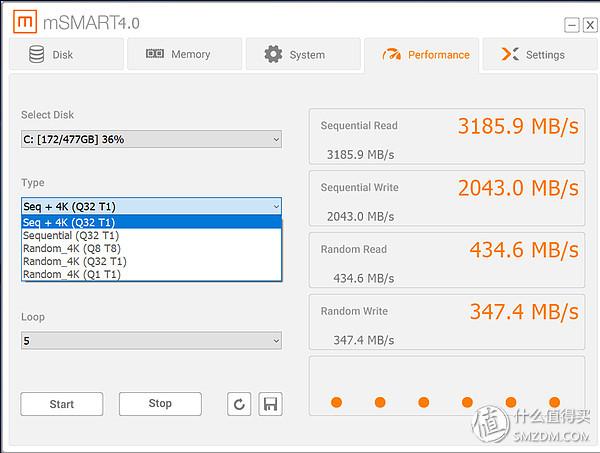Click small 2043.0 MB/s value under Sequential Write

click(x=360, y=217)
